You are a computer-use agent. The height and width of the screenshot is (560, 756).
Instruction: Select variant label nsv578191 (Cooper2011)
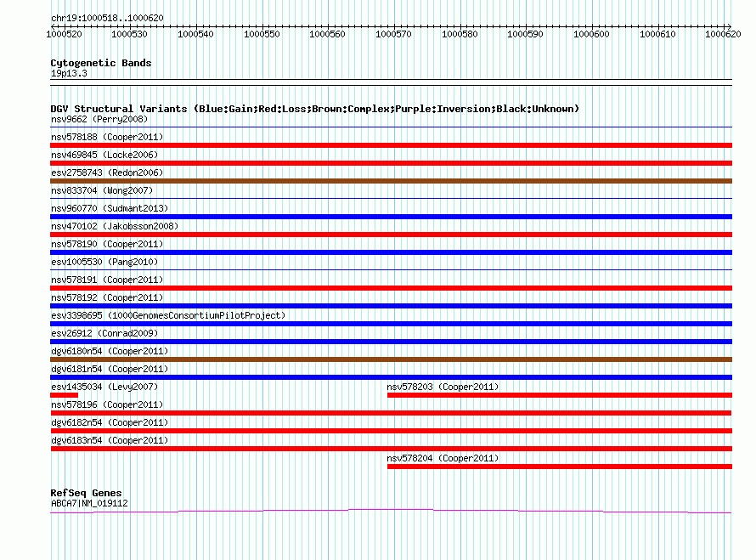coord(107,280)
